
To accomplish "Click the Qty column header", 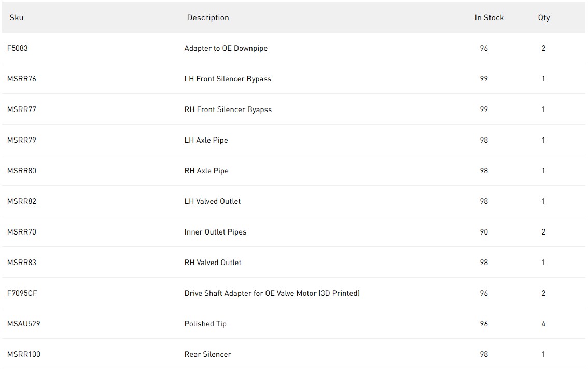I will click(543, 18).
